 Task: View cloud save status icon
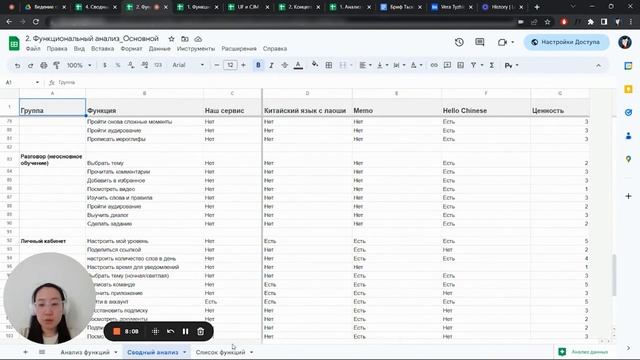198,39
